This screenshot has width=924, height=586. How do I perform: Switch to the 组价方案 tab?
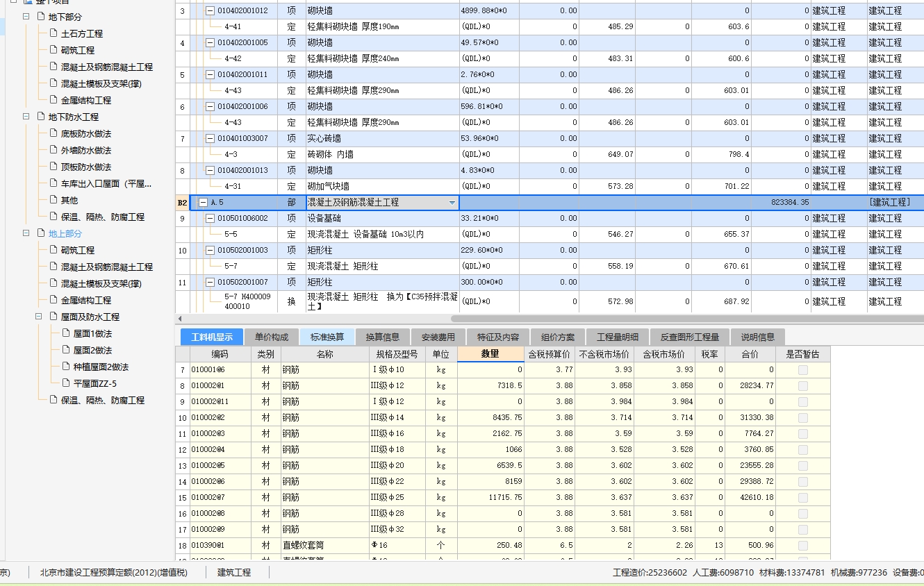pyautogui.click(x=558, y=337)
